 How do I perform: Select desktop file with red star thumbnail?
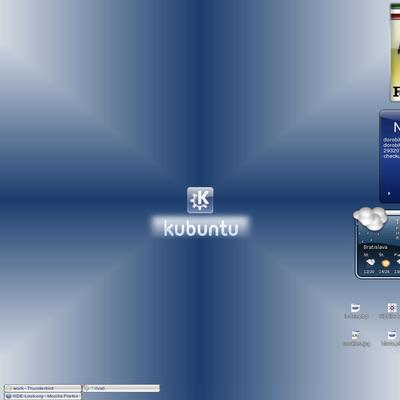coord(392,308)
